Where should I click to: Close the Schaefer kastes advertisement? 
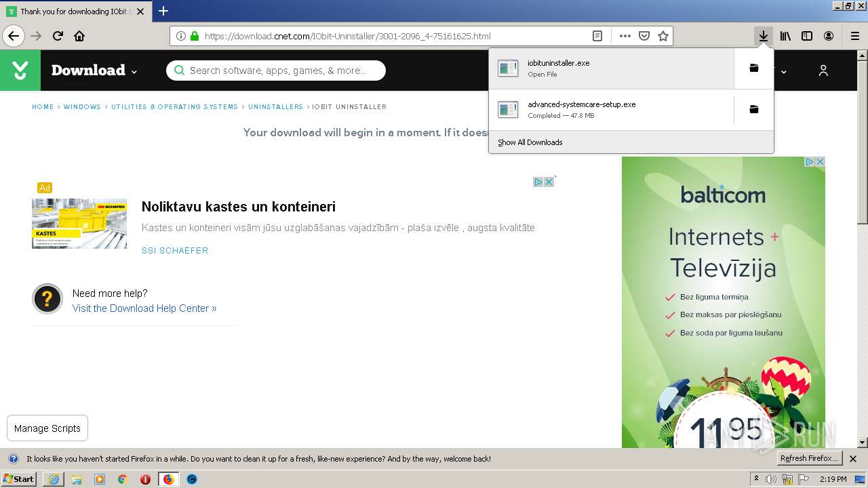coord(549,182)
